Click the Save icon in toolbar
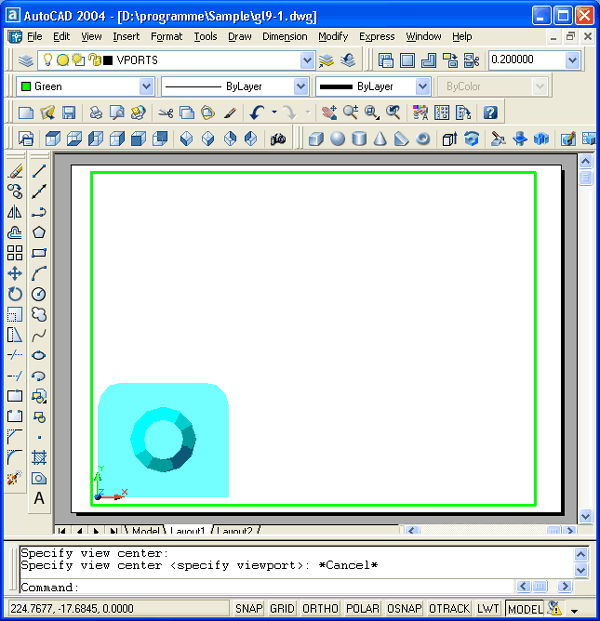Viewport: 600px width, 621px height. coord(69,113)
